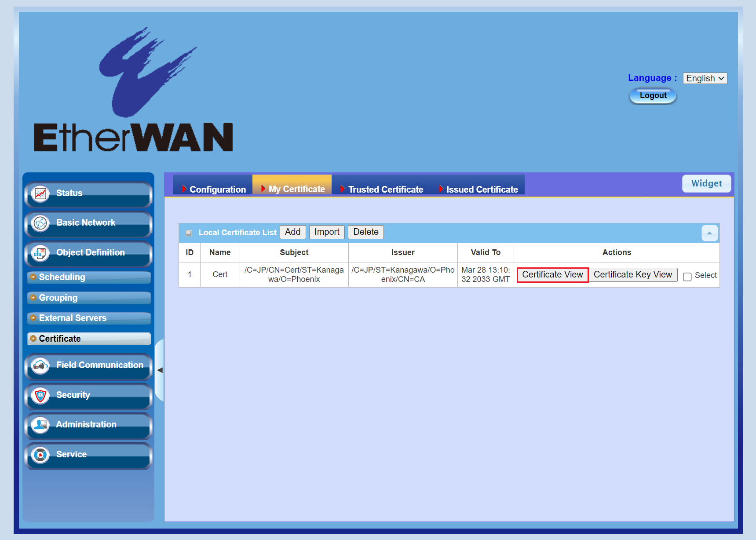Click the Object Definition icon

(x=40, y=253)
